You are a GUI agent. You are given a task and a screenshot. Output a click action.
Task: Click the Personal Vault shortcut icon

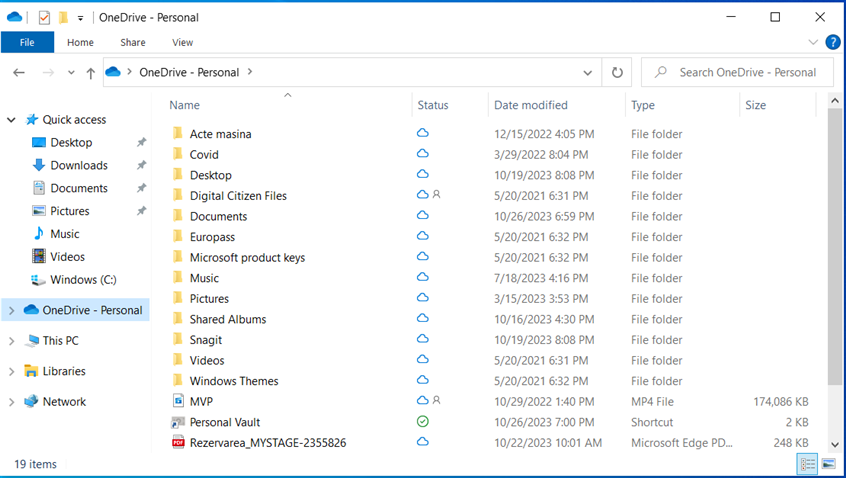pos(178,422)
